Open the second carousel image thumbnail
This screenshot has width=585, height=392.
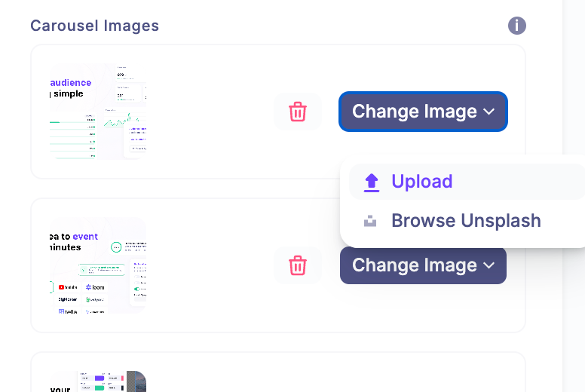98,265
